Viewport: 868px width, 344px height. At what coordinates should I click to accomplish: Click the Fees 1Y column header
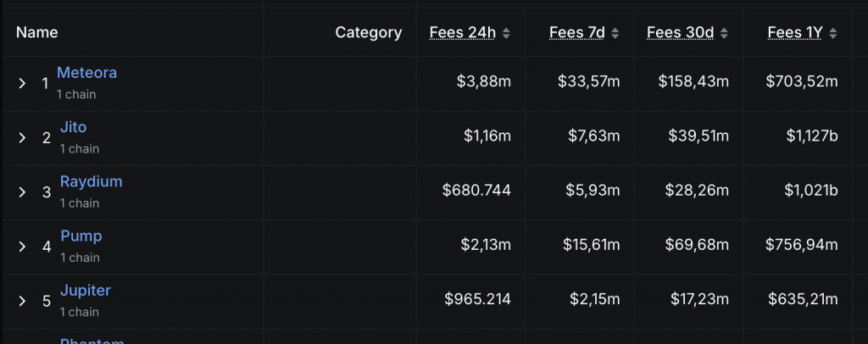(795, 33)
